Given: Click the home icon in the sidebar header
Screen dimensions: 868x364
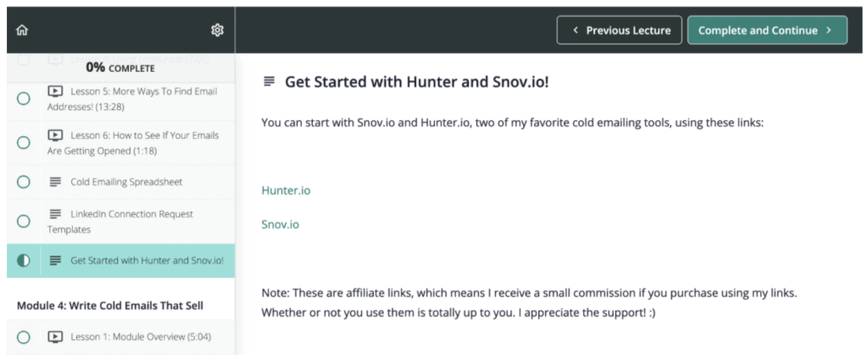Looking at the screenshot, I should pos(22,30).
